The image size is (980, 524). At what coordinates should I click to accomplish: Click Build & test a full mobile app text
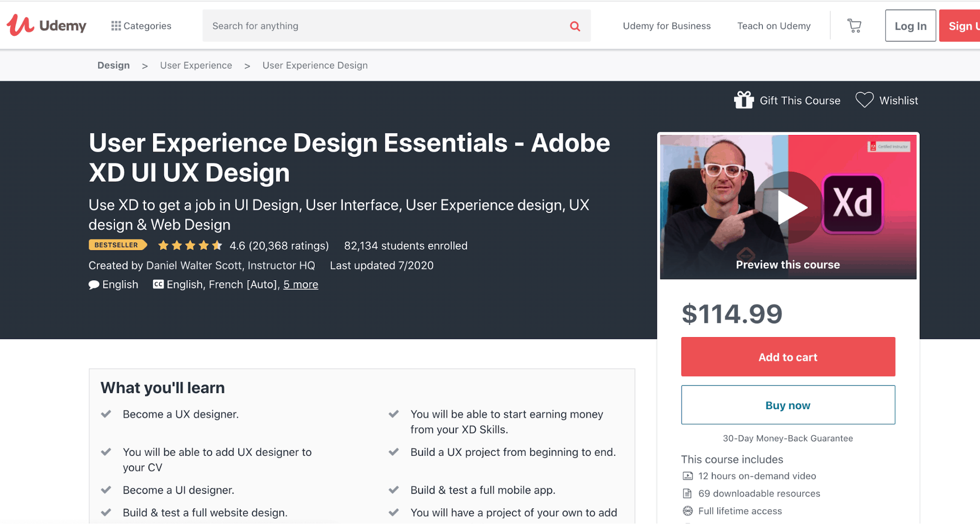click(x=483, y=490)
